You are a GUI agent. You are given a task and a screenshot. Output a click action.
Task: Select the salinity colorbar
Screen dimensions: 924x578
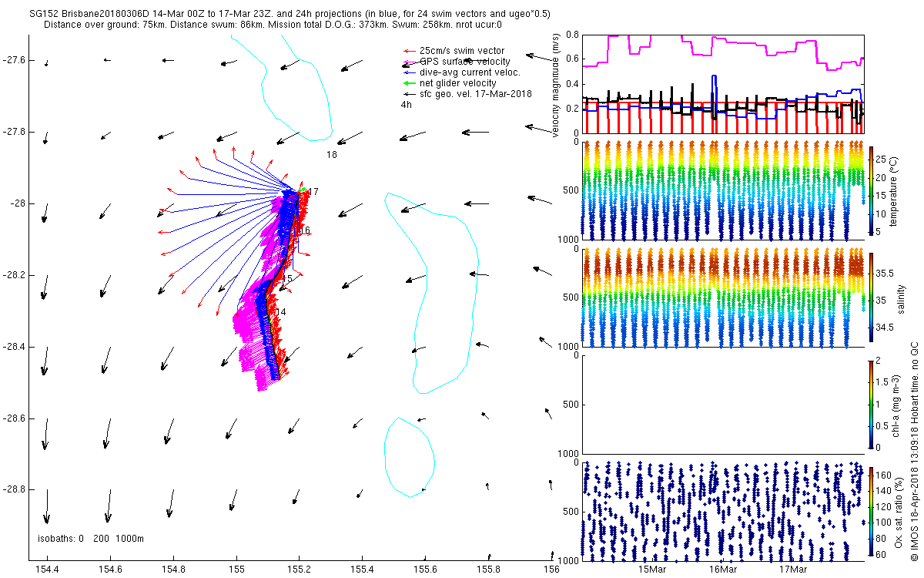pos(871,299)
